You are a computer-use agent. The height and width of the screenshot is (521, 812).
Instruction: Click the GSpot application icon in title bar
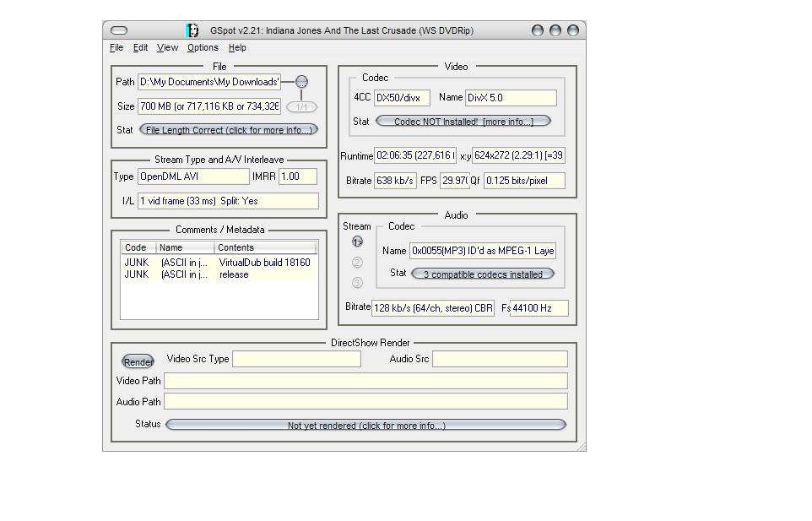pyautogui.click(x=192, y=30)
